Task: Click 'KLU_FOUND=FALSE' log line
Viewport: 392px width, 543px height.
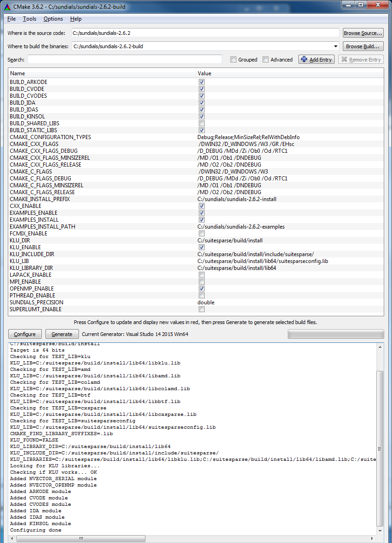Action: [34, 440]
